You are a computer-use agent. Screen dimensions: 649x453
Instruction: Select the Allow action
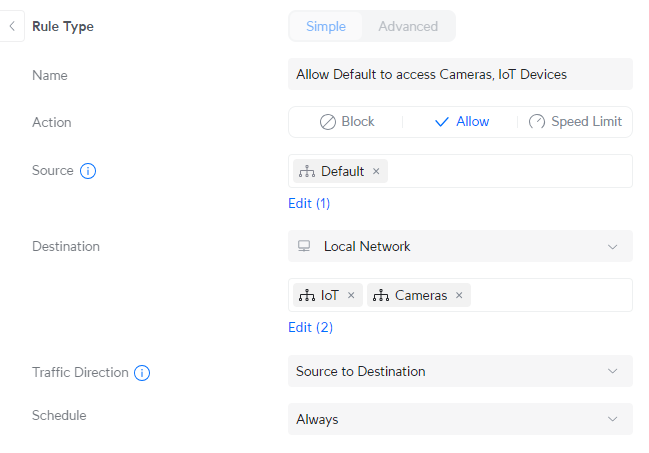point(461,122)
